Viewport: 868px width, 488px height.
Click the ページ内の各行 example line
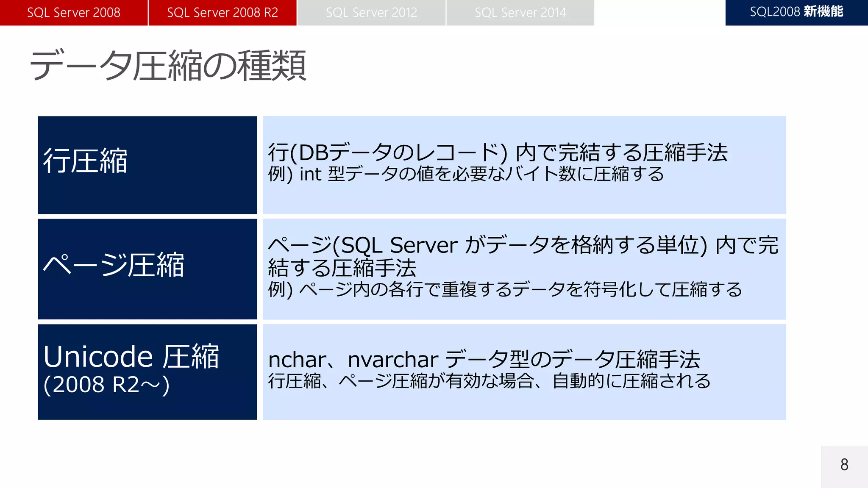click(504, 290)
